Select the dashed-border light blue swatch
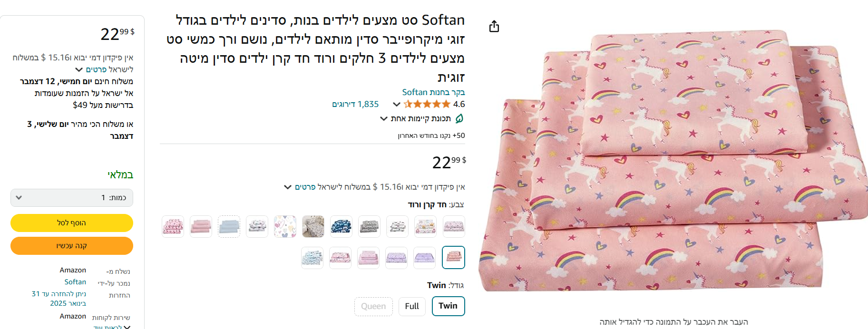This screenshot has height=329, width=868. tap(229, 226)
